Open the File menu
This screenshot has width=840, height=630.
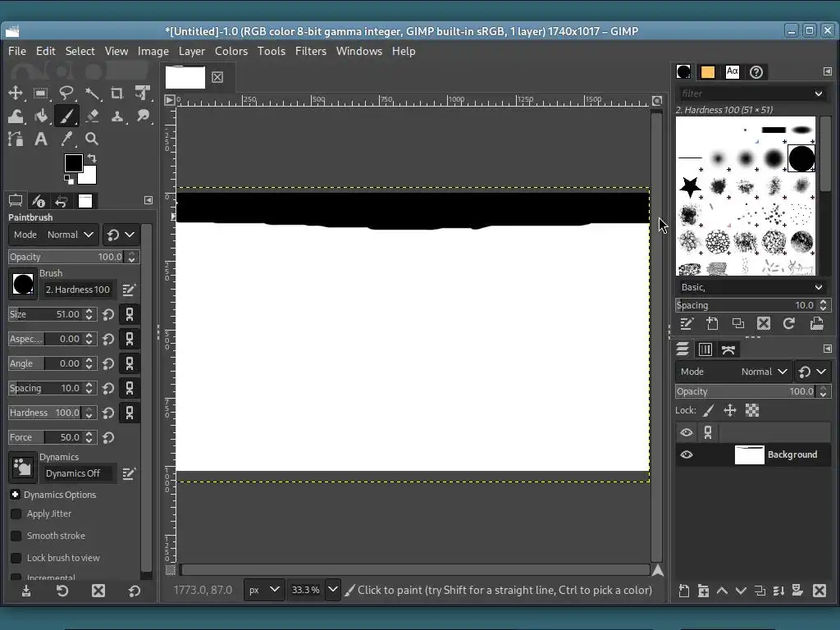click(16, 51)
